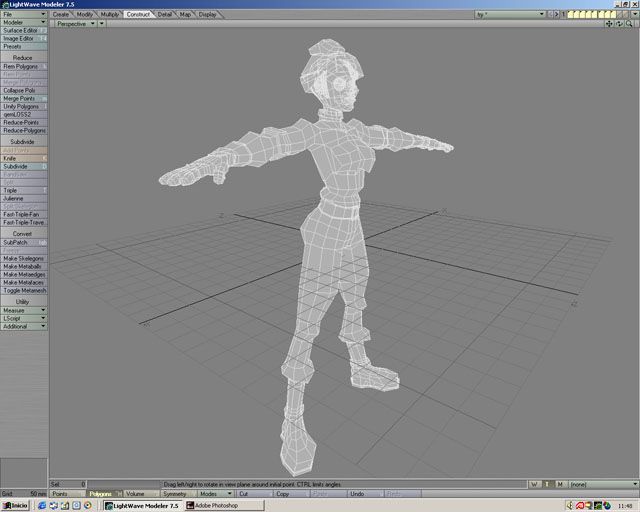This screenshot has height=512, width=640.
Task: Click Make Skelegons button
Action: (24, 258)
